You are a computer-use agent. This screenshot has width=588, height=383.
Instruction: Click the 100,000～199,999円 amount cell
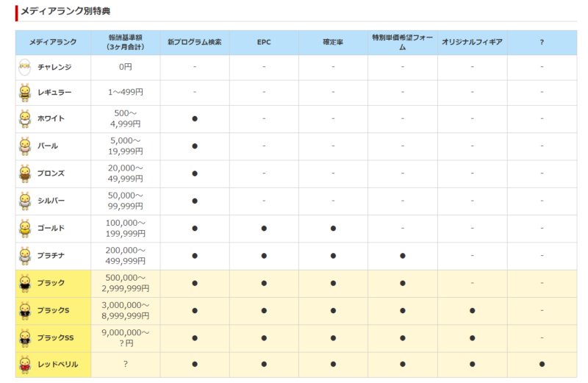click(x=125, y=228)
